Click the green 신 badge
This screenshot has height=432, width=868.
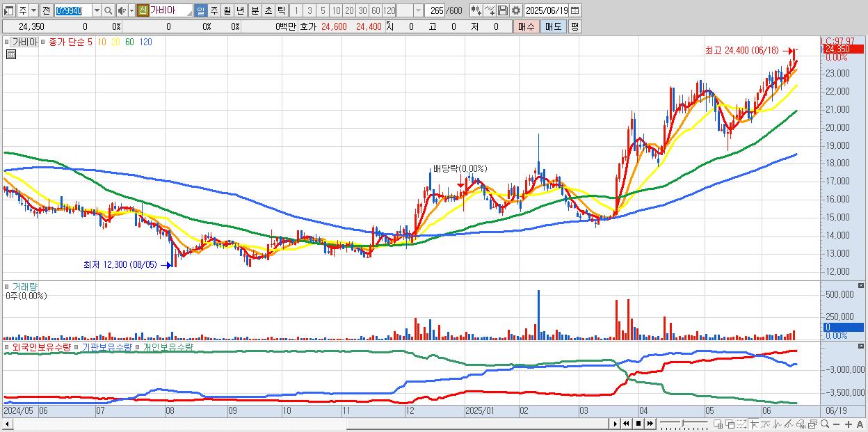(143, 10)
